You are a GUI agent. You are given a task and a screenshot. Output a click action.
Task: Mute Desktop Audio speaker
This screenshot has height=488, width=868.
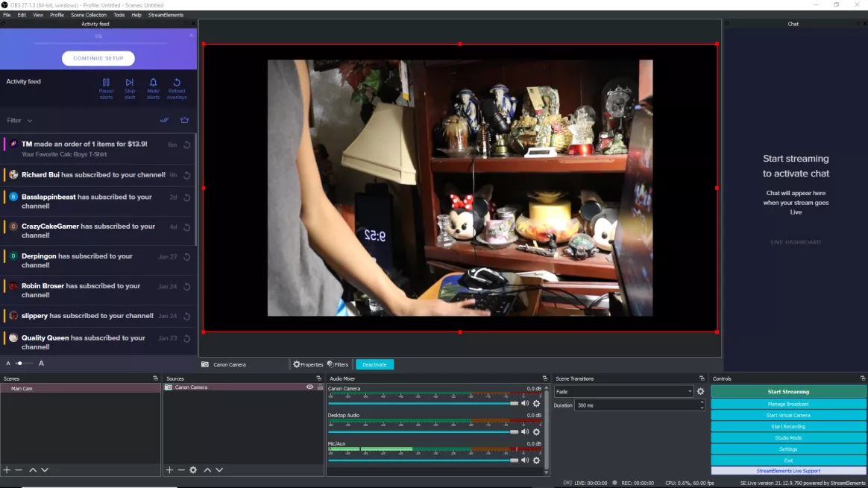(525, 431)
